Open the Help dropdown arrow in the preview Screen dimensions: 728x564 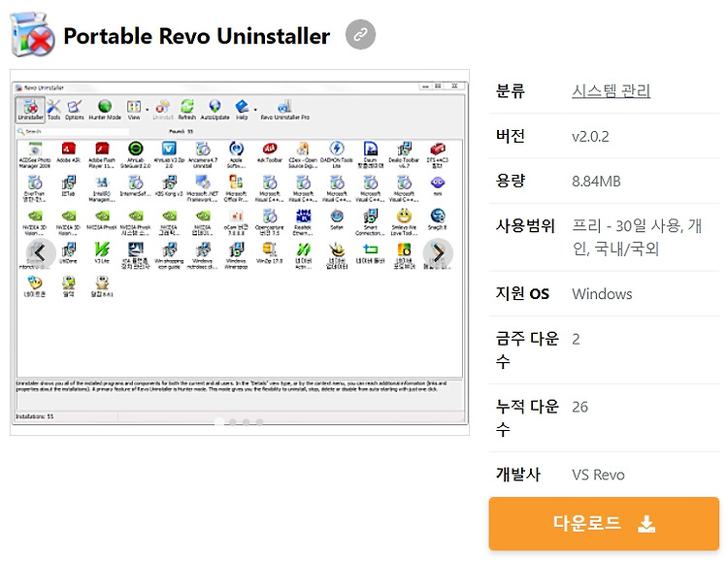(x=255, y=110)
